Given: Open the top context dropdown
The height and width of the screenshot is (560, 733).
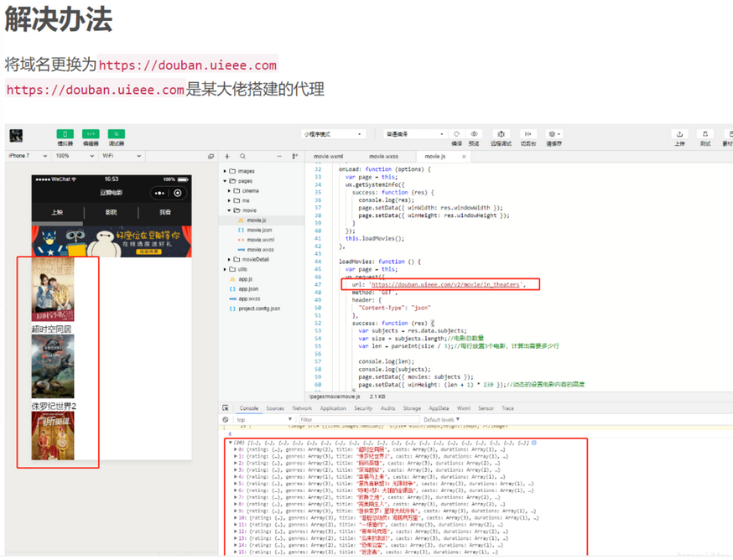Looking at the screenshot, I should click(x=264, y=419).
